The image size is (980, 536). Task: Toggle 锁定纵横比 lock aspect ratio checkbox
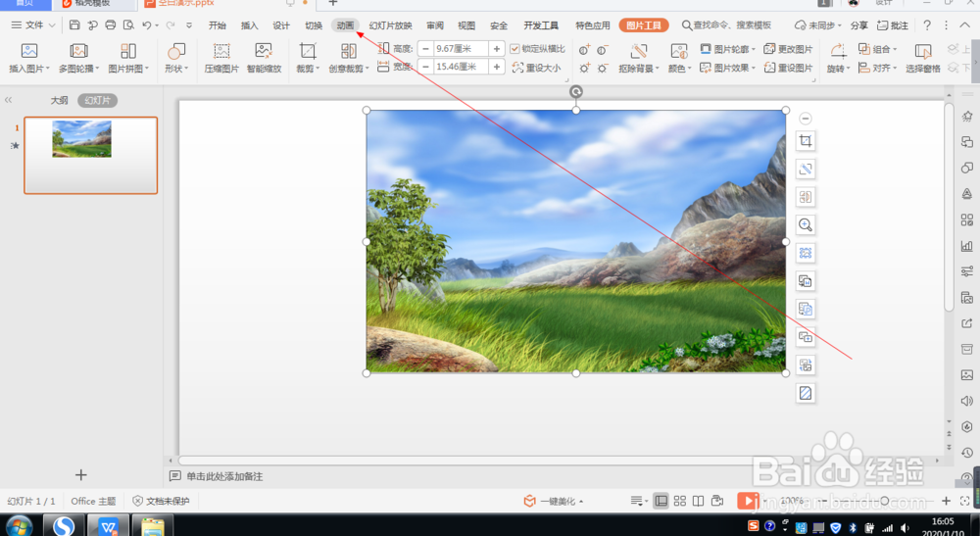point(515,49)
